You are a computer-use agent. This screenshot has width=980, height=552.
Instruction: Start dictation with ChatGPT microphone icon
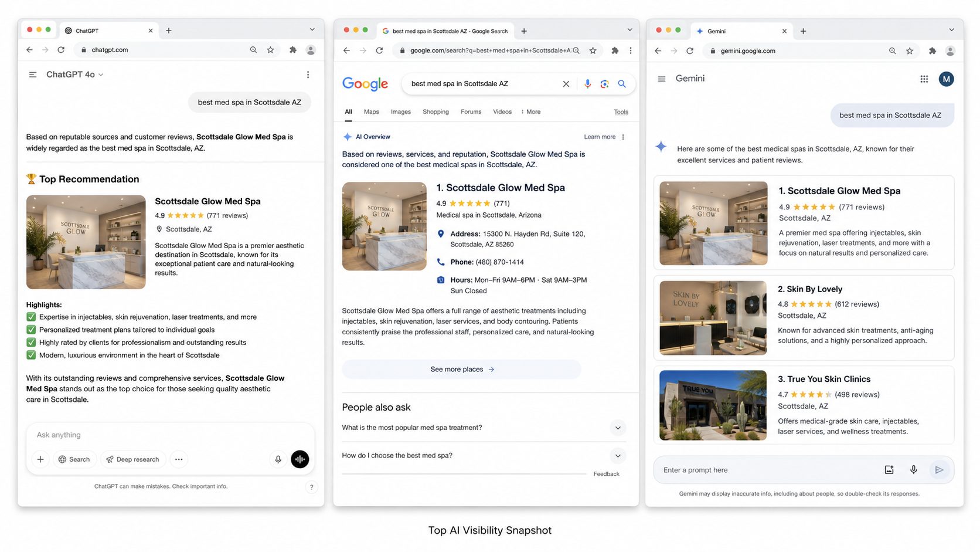tap(278, 459)
